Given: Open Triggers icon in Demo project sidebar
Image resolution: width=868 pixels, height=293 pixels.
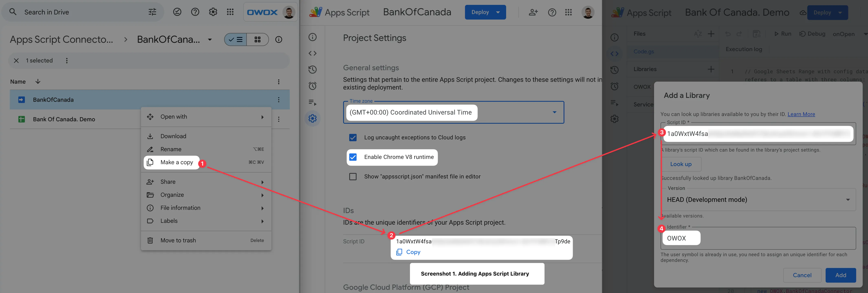Looking at the screenshot, I should [614, 86].
